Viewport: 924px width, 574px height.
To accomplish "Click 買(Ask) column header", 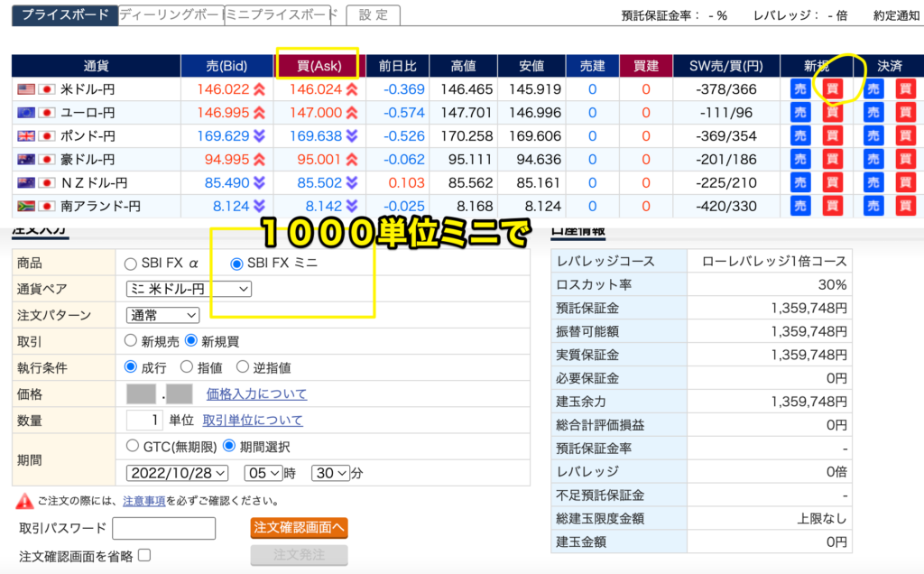I will tap(319, 66).
